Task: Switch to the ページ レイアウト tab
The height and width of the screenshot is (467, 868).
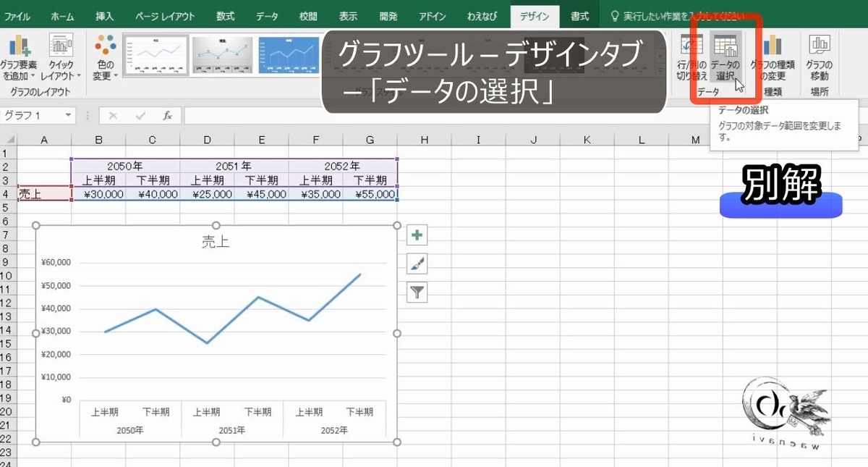Action: (x=166, y=16)
